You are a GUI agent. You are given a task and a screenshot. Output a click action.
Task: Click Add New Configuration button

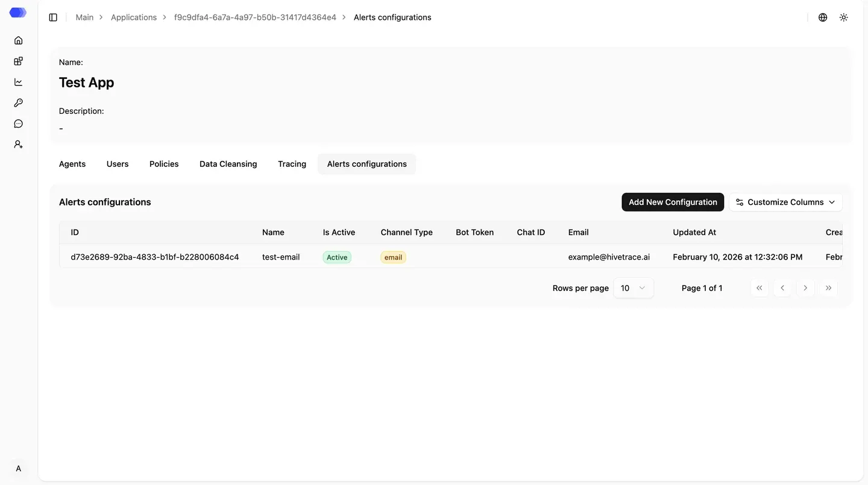click(673, 202)
